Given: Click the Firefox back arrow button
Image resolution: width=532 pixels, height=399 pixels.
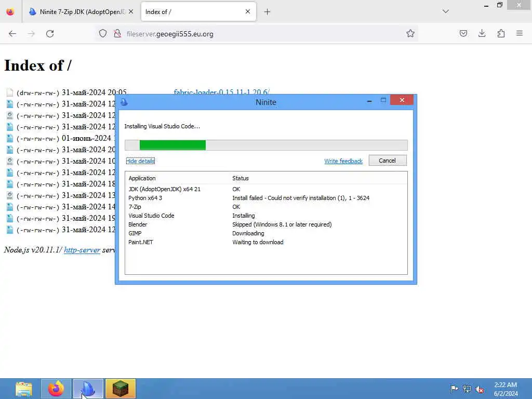Looking at the screenshot, I should [x=12, y=34].
